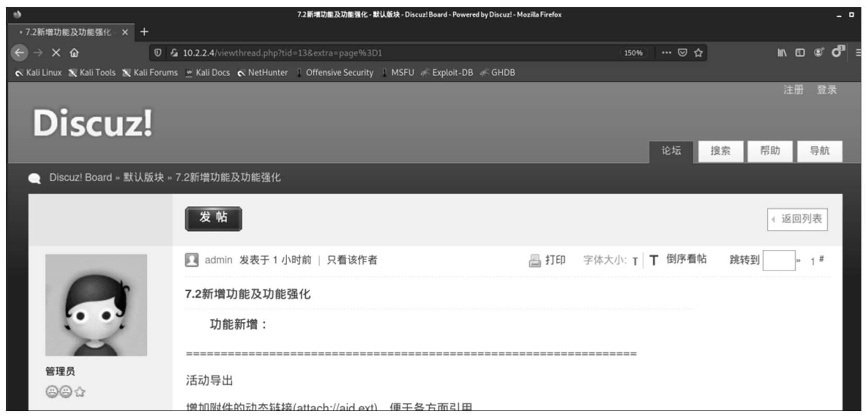Viewport: 868px width, 417px height.
Task: Click the 发表于 1 小时前 timestamp
Action: coord(275,260)
